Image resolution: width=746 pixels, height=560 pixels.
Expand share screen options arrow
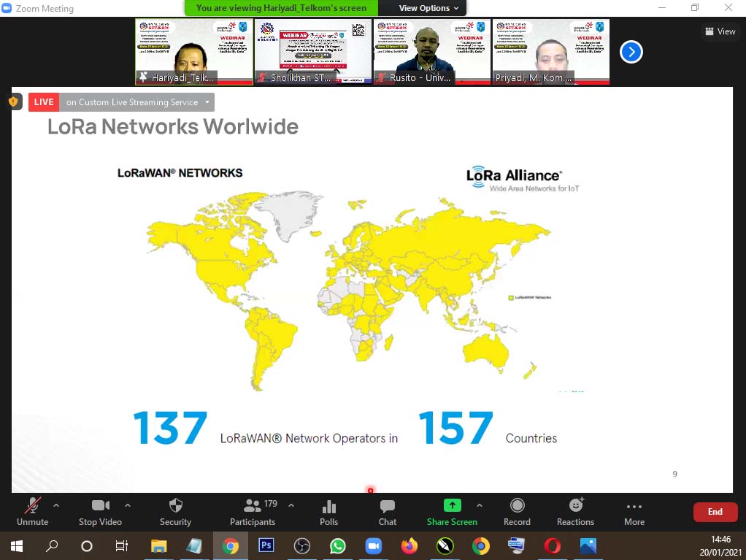coord(479,505)
